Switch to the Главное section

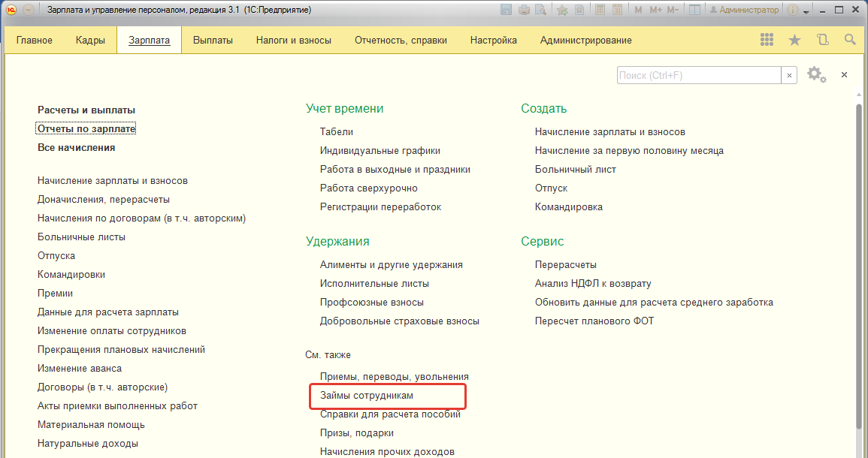click(x=35, y=41)
